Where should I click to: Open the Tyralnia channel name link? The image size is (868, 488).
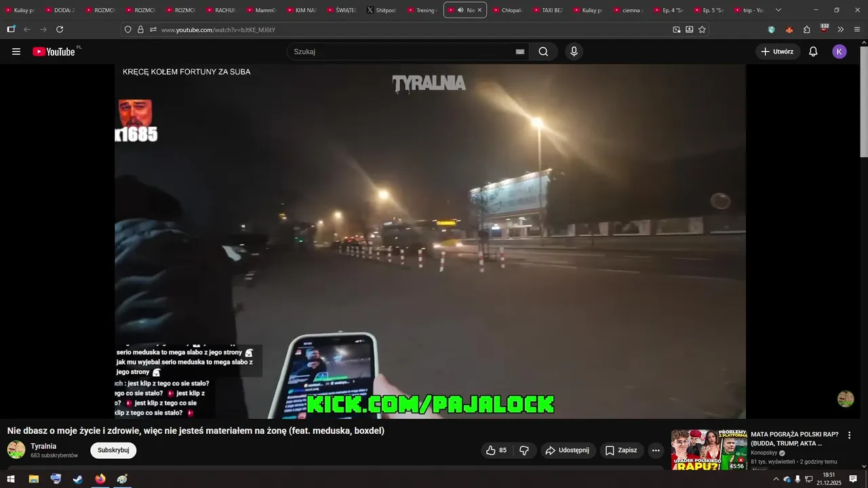[x=43, y=446]
